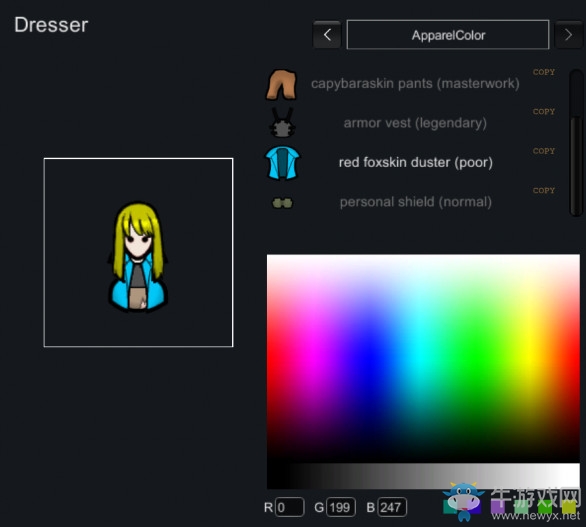Viewport: 586px width, 527px height.
Task: Click the armor vest icon
Action: tap(282, 123)
